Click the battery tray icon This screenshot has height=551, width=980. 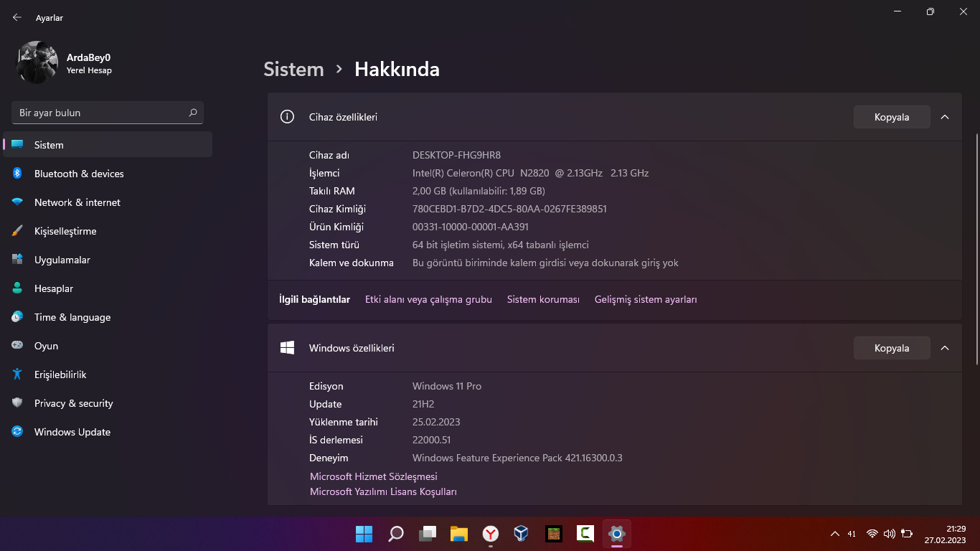pyautogui.click(x=907, y=534)
